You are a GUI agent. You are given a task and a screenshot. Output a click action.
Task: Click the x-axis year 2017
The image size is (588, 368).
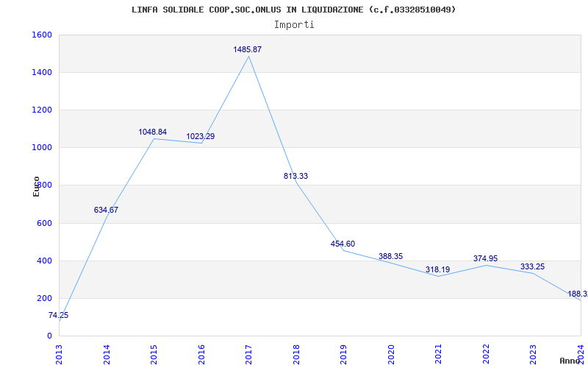(248, 355)
